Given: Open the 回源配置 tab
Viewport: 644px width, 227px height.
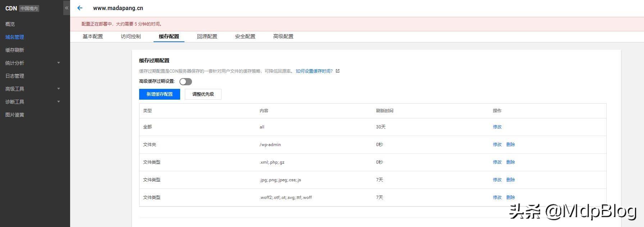Looking at the screenshot, I should click(x=207, y=36).
